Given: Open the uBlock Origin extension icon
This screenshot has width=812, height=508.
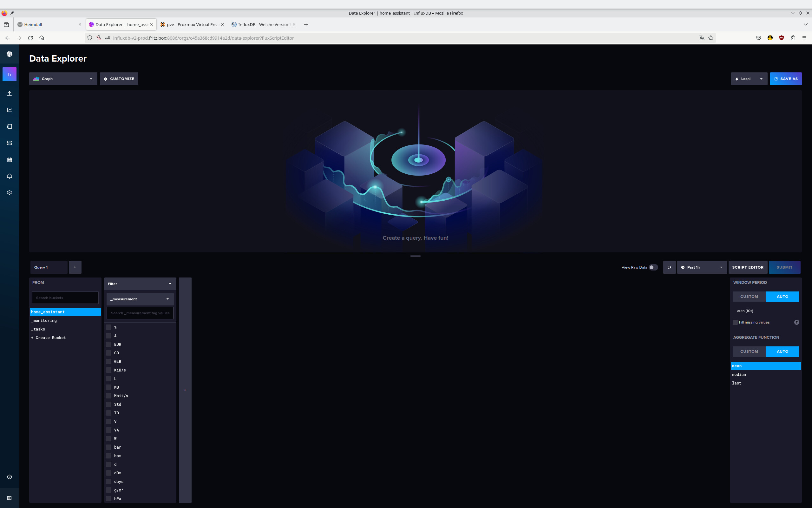Looking at the screenshot, I should click(782, 38).
